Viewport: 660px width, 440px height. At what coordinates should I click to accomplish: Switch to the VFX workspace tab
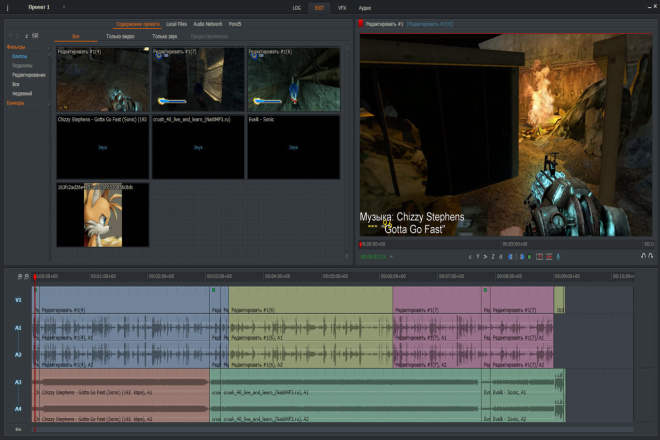pyautogui.click(x=342, y=8)
